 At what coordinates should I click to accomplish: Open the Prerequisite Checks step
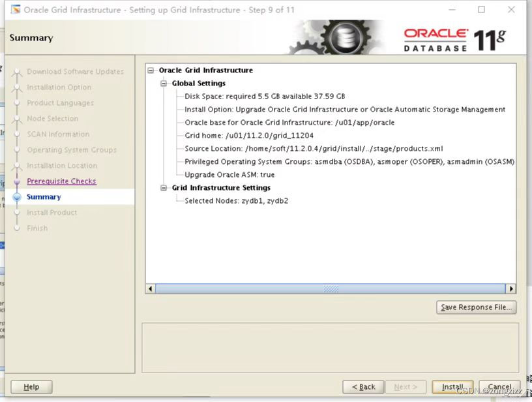click(x=62, y=181)
